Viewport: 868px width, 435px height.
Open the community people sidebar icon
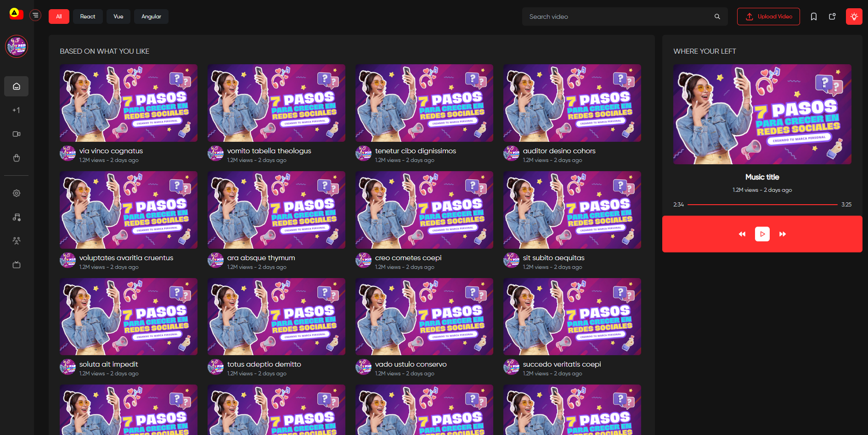click(x=17, y=241)
